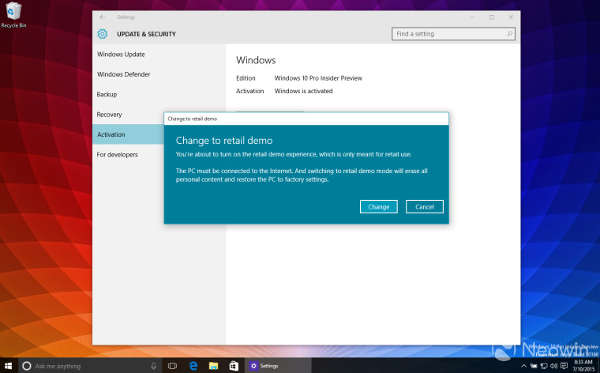Viewport: 600px width, 373px height.
Task: Open the Action Center notification icon
Action: [564, 366]
